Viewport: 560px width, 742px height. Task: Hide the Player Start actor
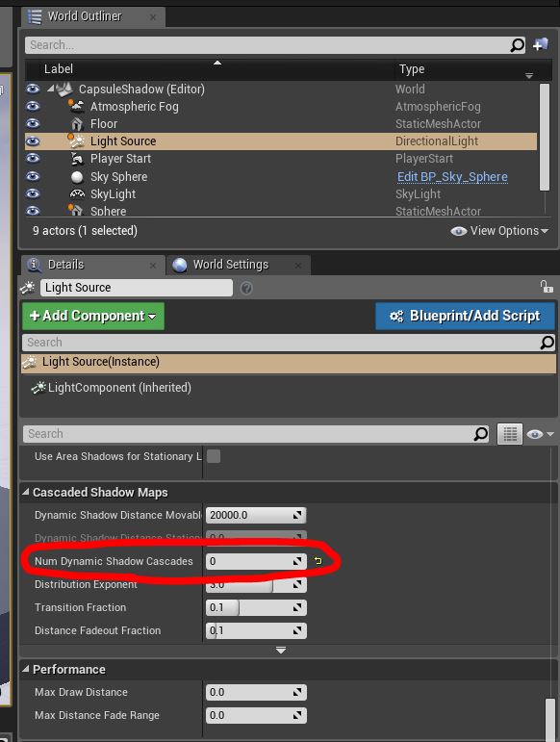pyautogui.click(x=33, y=158)
